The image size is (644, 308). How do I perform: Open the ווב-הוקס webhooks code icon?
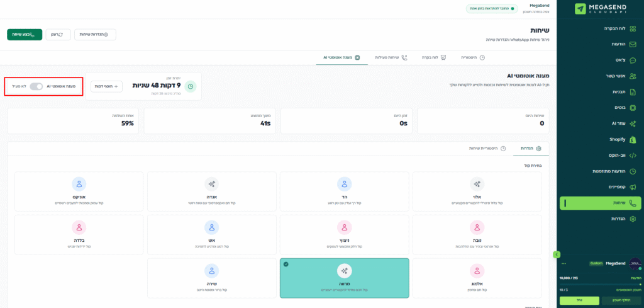point(633,155)
